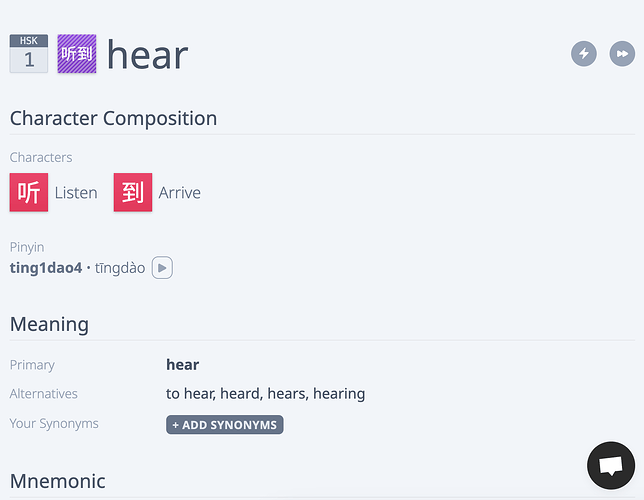The height and width of the screenshot is (500, 644).
Task: Click the Arrive character label
Action: 179,193
